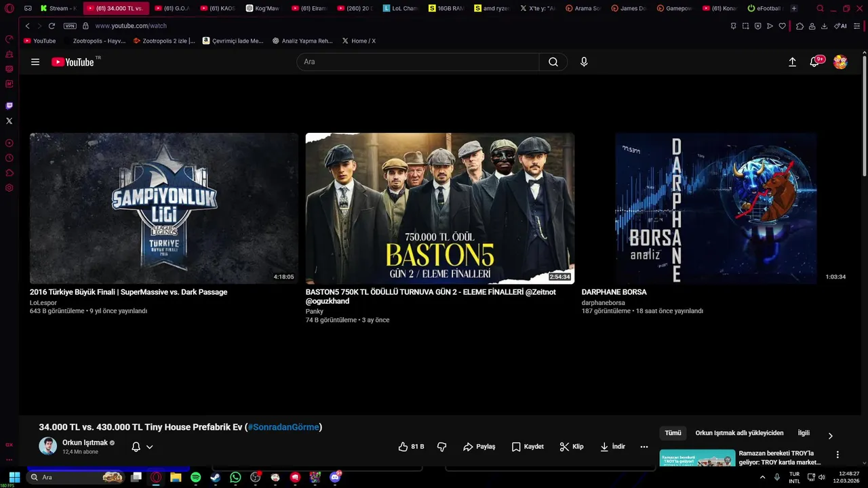
Task: Open Opera sidebar history clock icon
Action: tap(9, 158)
